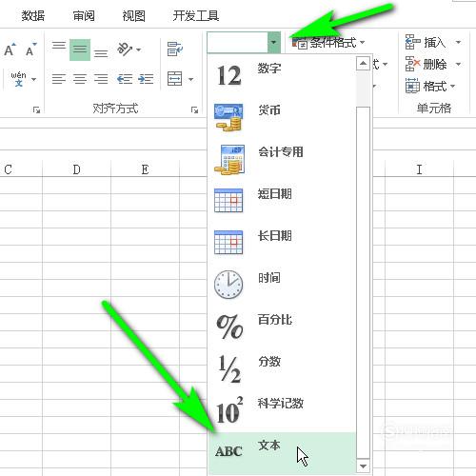Image resolution: width=476 pixels, height=476 pixels.
Task: Click the 插入 insert cells icon
Action: pyautogui.click(x=412, y=42)
